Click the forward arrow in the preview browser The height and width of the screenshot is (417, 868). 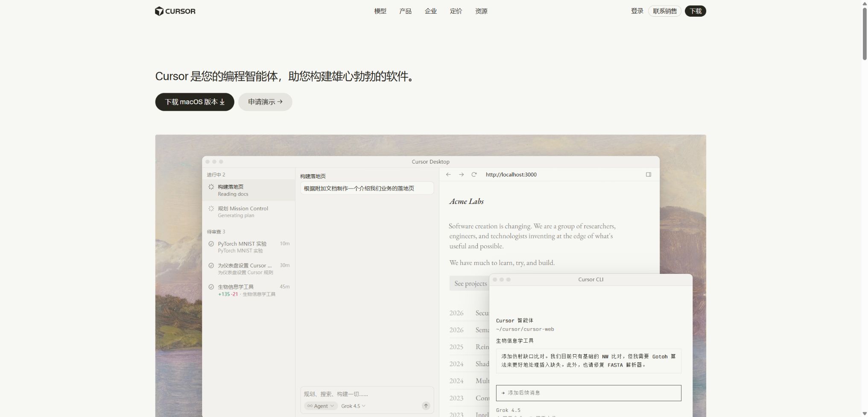click(x=461, y=174)
